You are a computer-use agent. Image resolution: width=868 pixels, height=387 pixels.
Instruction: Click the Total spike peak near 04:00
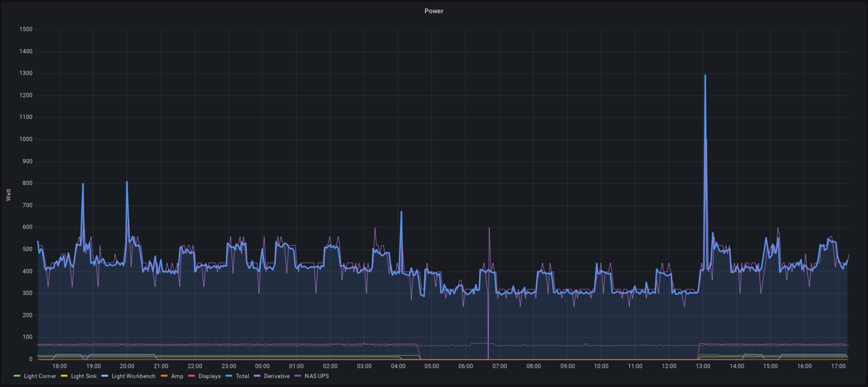pos(401,212)
